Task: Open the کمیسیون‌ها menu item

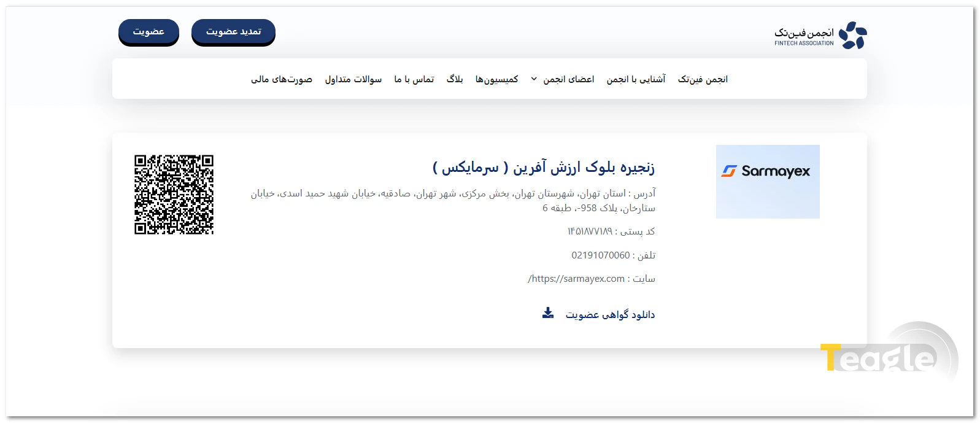Action: coord(496,79)
